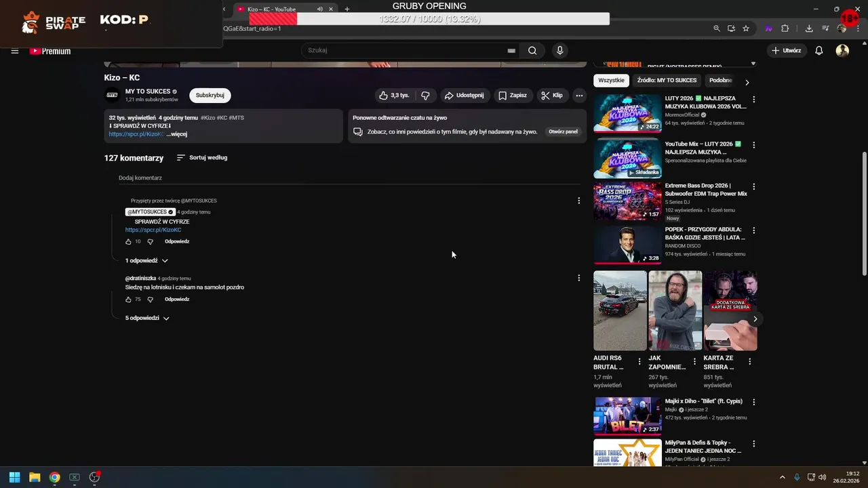This screenshot has height=488, width=868.
Task: Reply to the @dratiniszka comment
Action: pos(177,299)
